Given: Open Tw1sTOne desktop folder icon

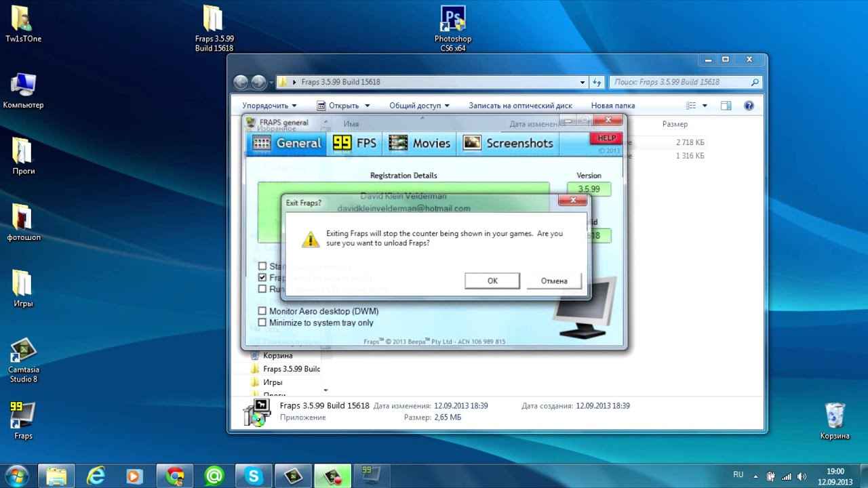Looking at the screenshot, I should (23, 24).
